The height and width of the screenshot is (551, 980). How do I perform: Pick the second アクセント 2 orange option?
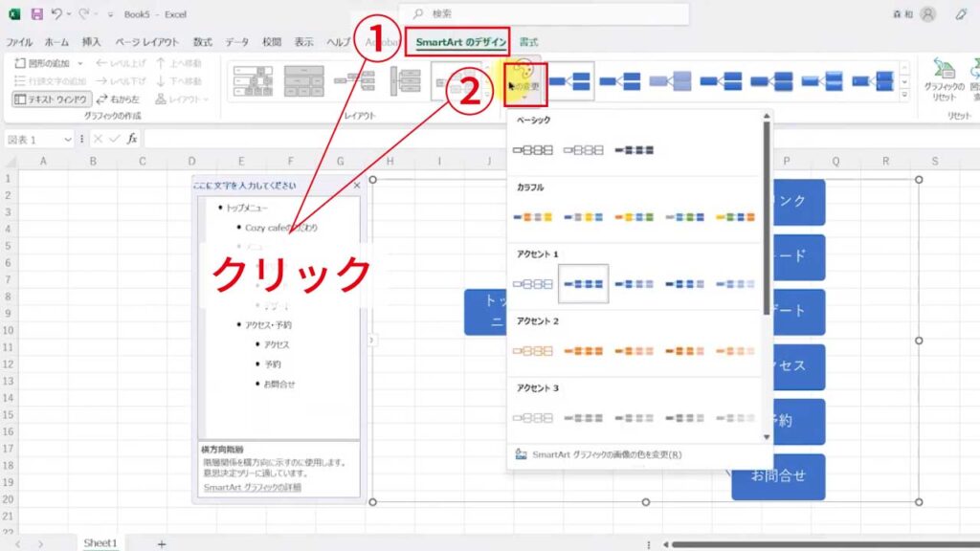pos(583,351)
